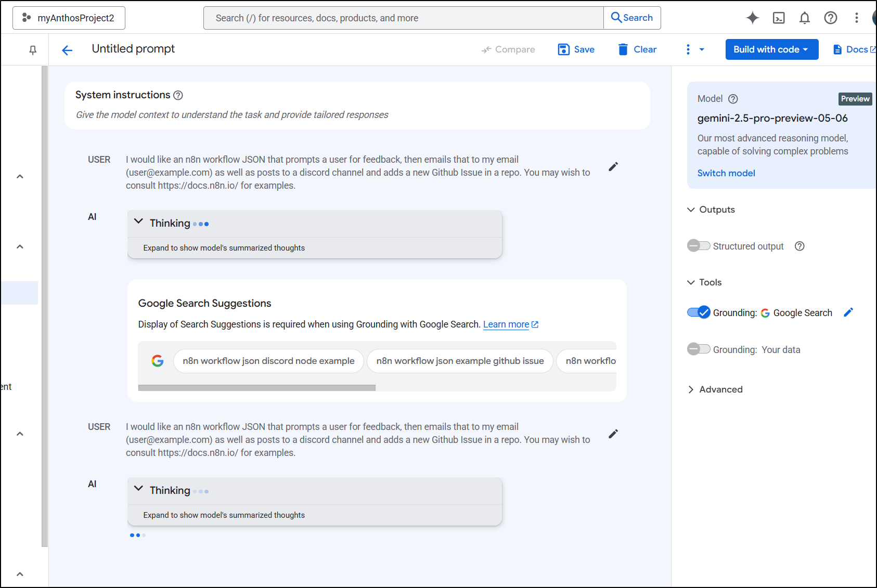
Task: Click the left panel vertical scrollbar
Action: (45, 306)
